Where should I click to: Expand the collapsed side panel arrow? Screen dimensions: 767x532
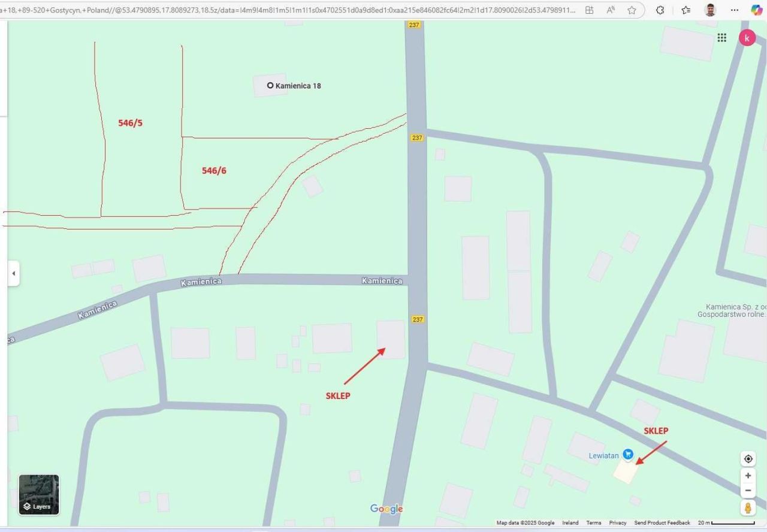pos(13,274)
